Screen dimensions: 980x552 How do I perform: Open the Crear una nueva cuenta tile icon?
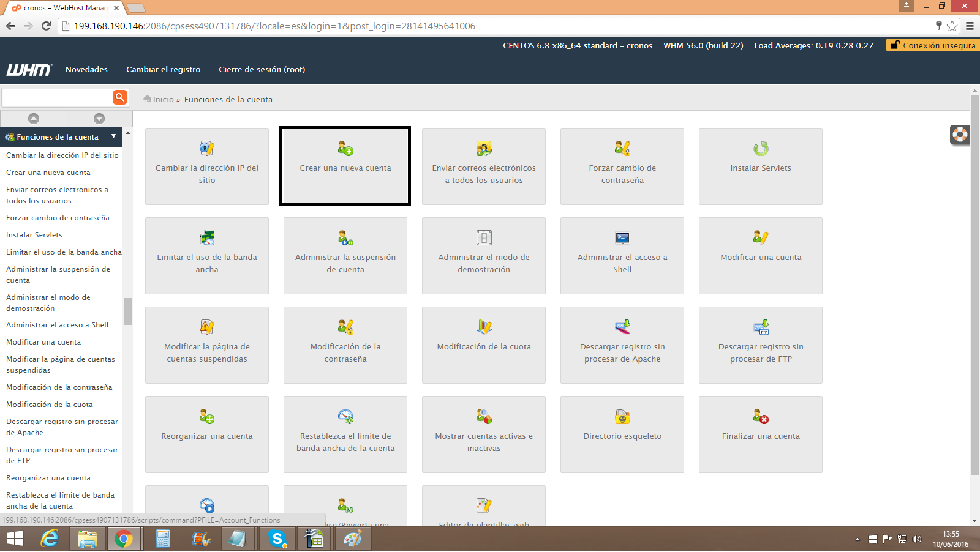click(x=345, y=149)
